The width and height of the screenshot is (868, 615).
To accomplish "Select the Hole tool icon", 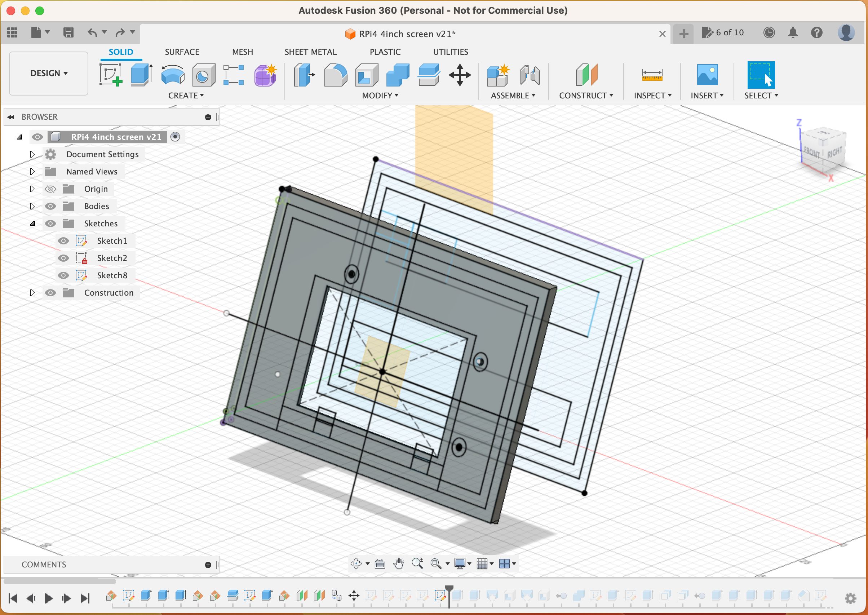I will (x=203, y=75).
